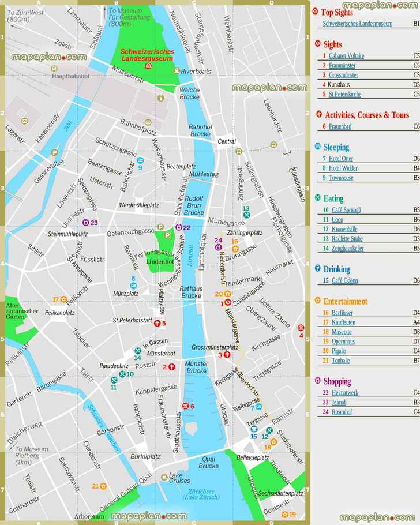Click the Riverboats boat icon
The height and width of the screenshot is (525, 420).
(177, 70)
